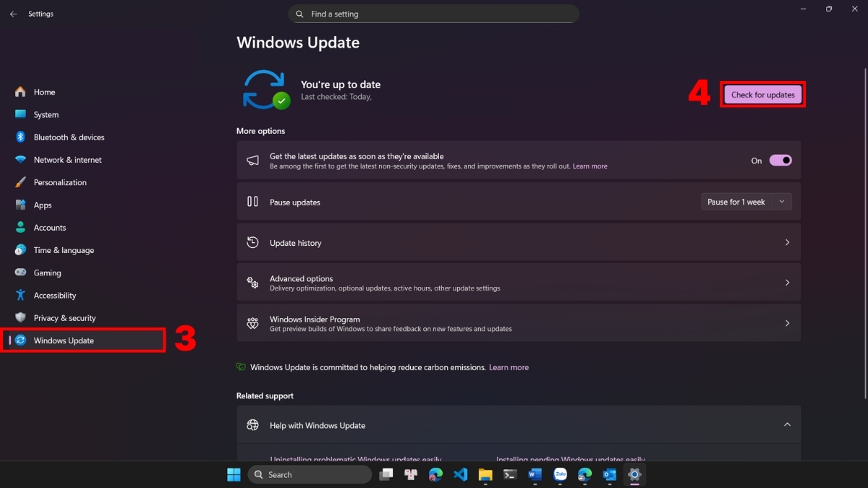Screen dimensions: 868x488
Task: Click the update status sync icon
Action: [x=265, y=90]
